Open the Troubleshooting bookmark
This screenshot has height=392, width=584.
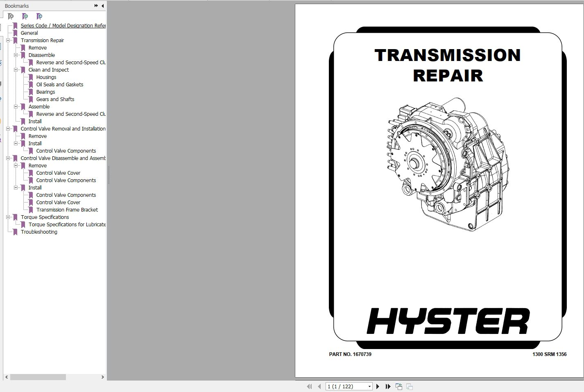click(39, 232)
